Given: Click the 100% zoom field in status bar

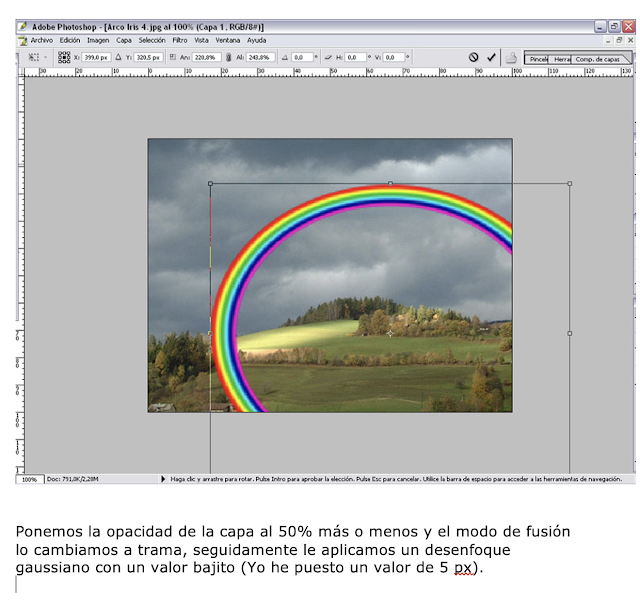Looking at the screenshot, I should (29, 479).
